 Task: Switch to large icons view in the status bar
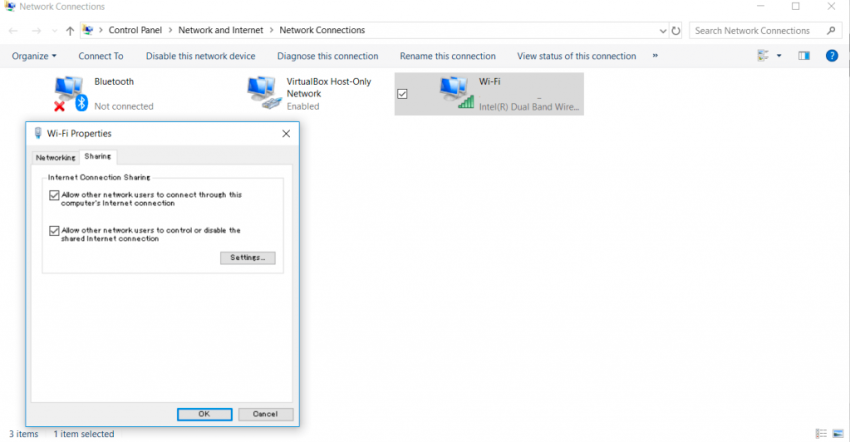(838, 433)
